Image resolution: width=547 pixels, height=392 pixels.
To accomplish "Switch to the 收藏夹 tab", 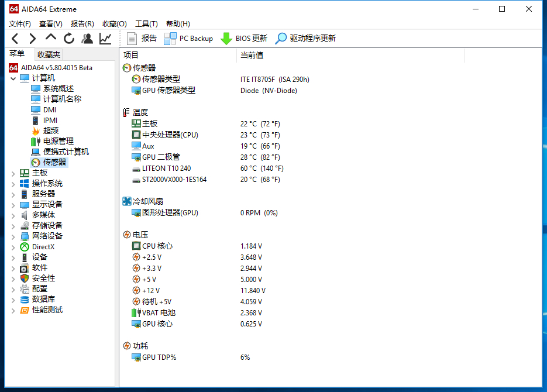I will coord(49,54).
